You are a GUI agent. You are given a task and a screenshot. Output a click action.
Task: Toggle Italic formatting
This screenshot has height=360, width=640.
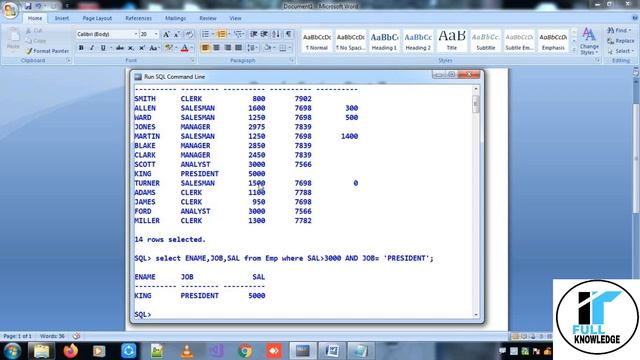(x=92, y=48)
